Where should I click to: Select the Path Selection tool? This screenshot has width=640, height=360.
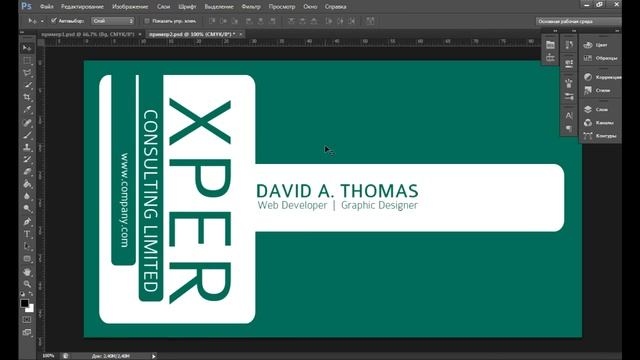tap(27, 246)
